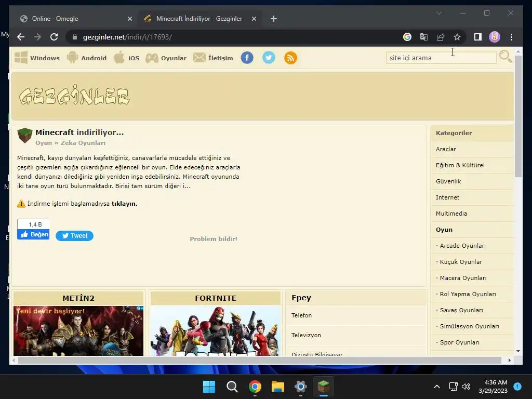Open the Windows Start menu
The image size is (532, 399).
209,387
